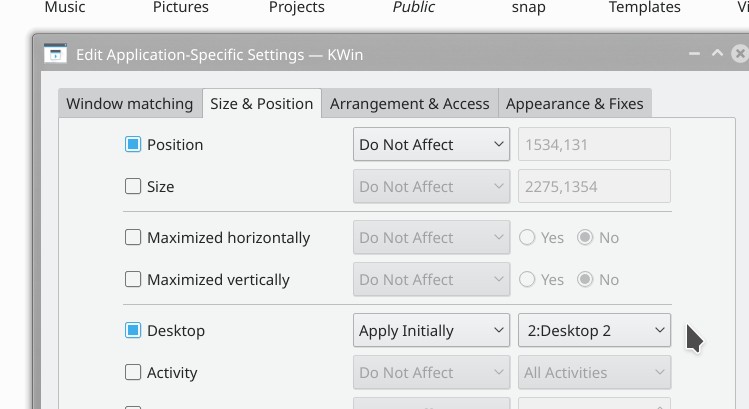Expand the 2:Desktop 2 combo box
The height and width of the screenshot is (409, 749).
594,331
